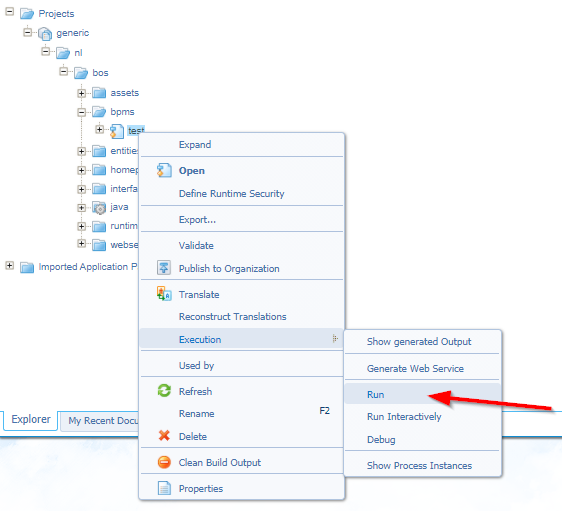This screenshot has width=562, height=511.
Task: Collapse the Projects root node
Action: (10, 12)
